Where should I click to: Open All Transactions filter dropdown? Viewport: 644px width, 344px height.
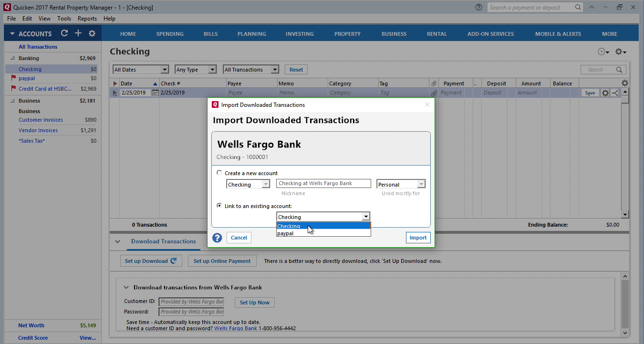(251, 70)
